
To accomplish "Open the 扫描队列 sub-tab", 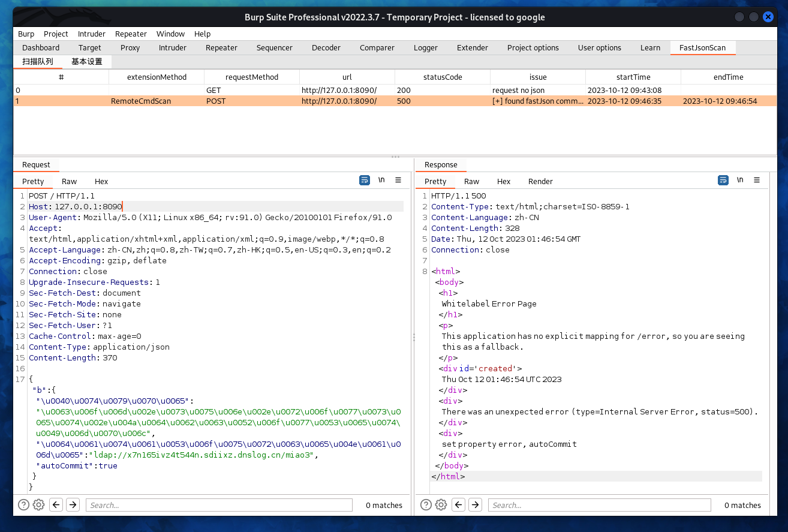I will pos(38,61).
